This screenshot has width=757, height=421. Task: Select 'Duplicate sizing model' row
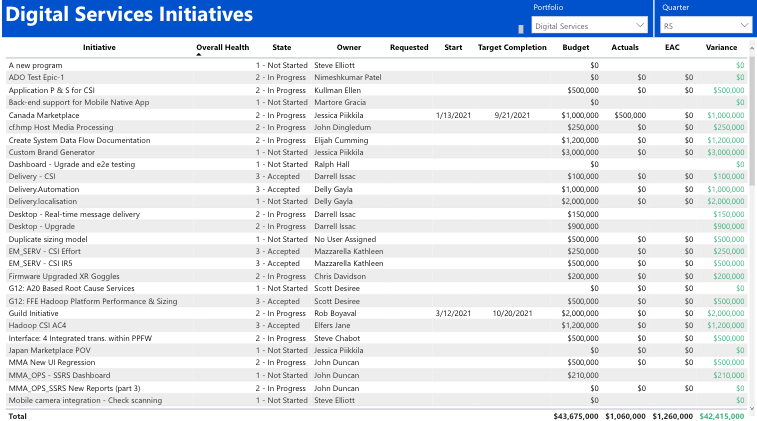coord(377,239)
